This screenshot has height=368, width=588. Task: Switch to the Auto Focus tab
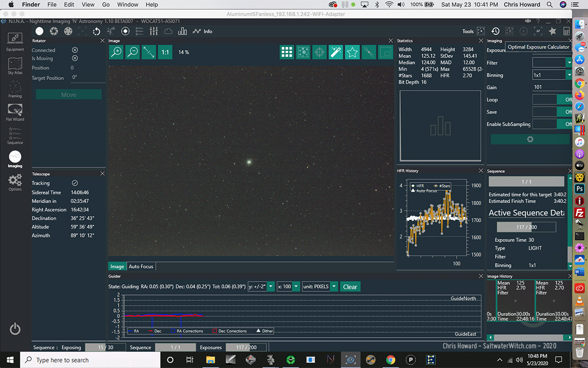(141, 266)
